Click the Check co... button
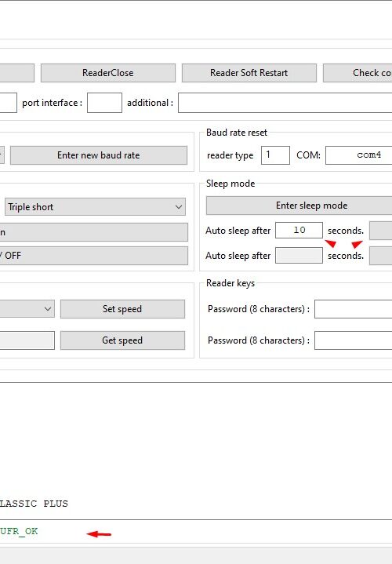Screen dimensions: 392x564 tap(358, 73)
